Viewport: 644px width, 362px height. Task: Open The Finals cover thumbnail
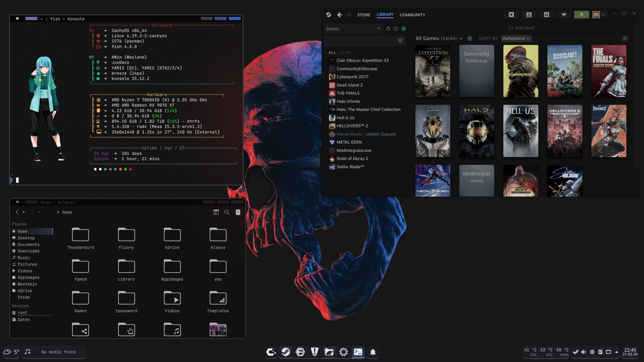coord(608,71)
